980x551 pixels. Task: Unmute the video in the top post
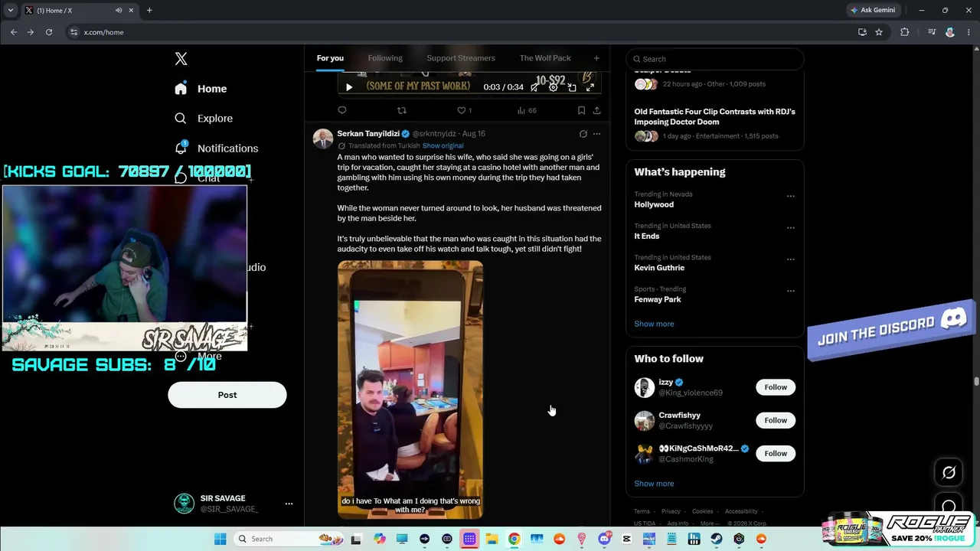click(x=534, y=87)
